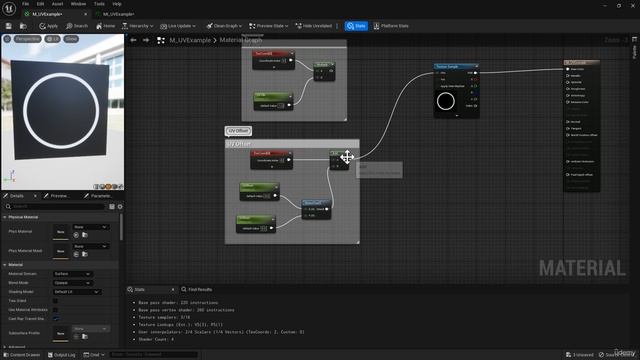
Task: Save the current material asset
Action: [9, 26]
